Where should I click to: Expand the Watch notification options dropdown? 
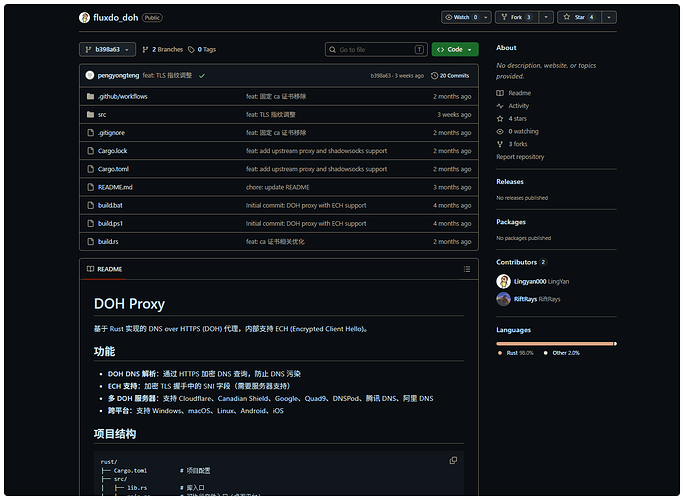click(x=486, y=17)
